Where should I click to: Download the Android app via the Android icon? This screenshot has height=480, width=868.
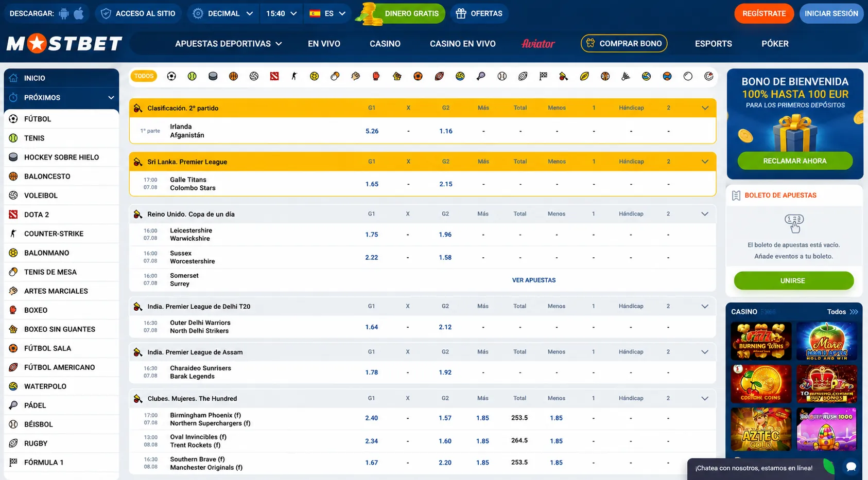pyautogui.click(x=64, y=13)
